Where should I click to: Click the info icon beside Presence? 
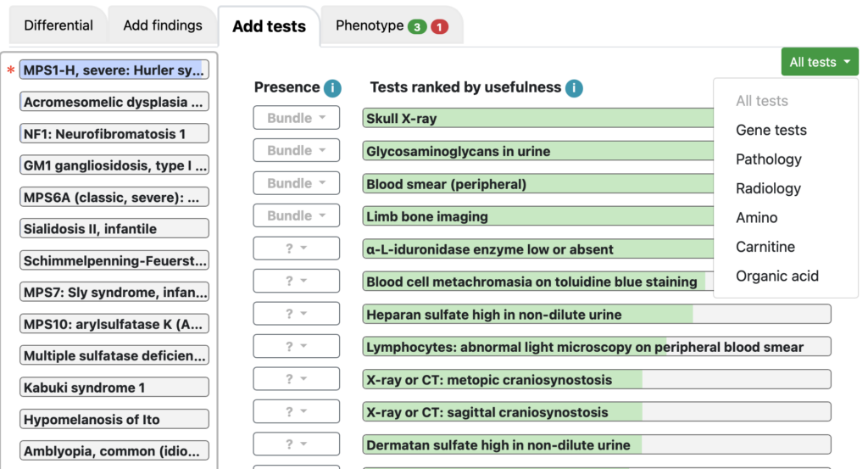pos(332,87)
